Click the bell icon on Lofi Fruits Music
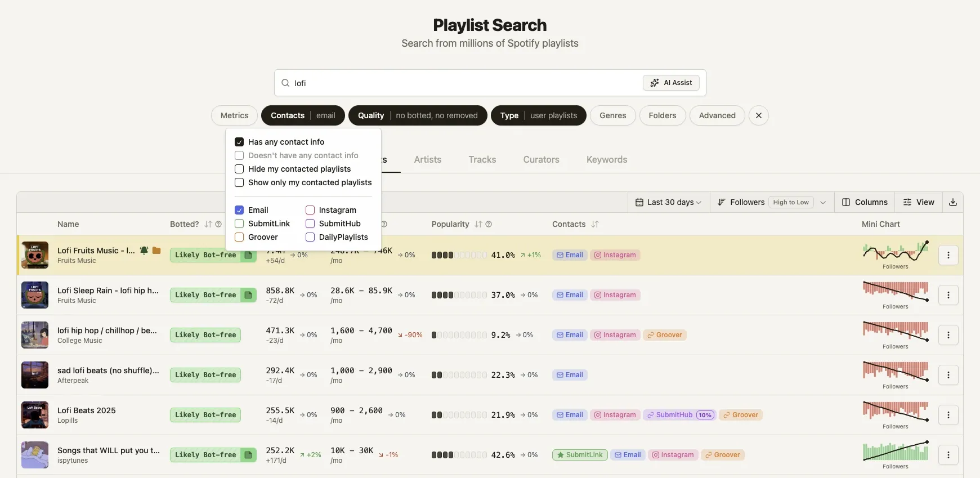The width and height of the screenshot is (980, 478). coord(144,251)
